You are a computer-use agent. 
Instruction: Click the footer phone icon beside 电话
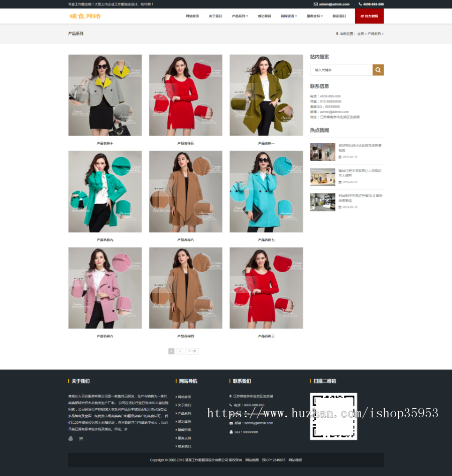pyautogui.click(x=231, y=405)
